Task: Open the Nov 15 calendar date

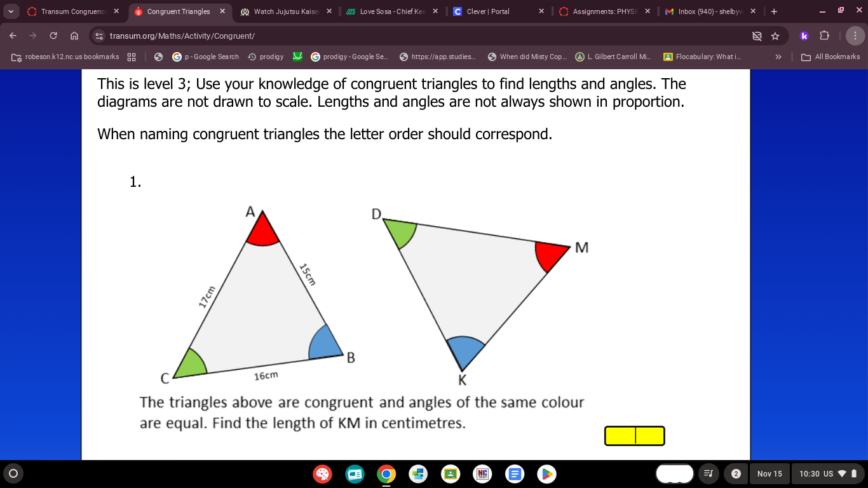Action: point(770,474)
